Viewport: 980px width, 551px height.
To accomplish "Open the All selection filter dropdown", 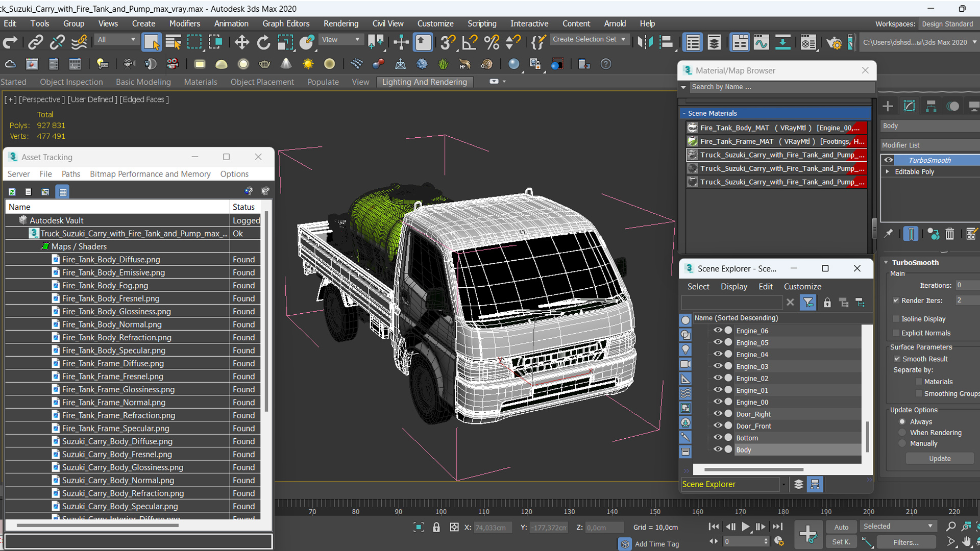I will pyautogui.click(x=116, y=39).
